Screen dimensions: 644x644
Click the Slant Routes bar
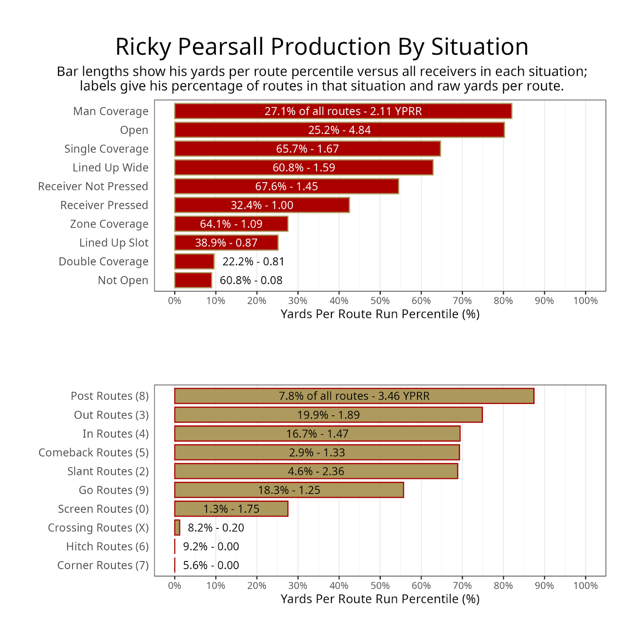pyautogui.click(x=316, y=471)
